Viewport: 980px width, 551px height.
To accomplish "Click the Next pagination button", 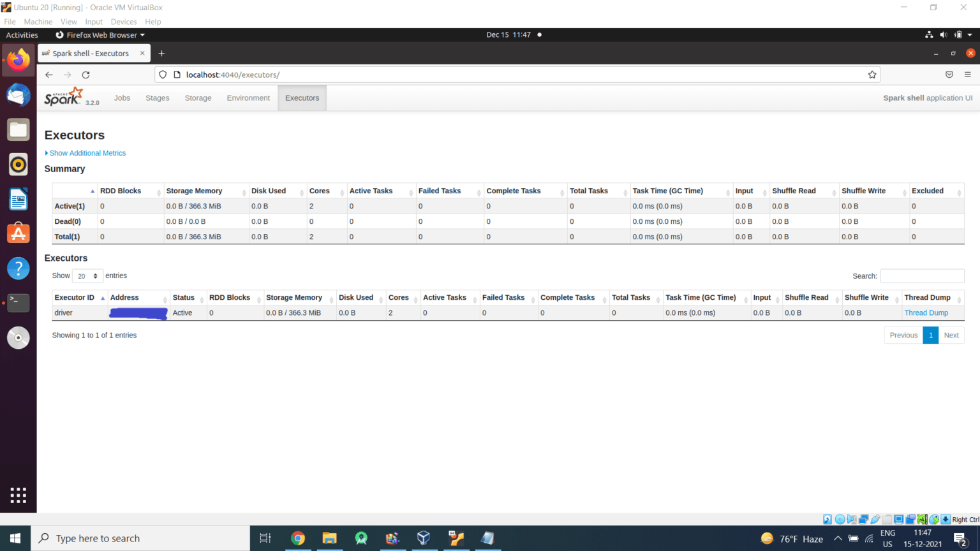I will [x=951, y=335].
